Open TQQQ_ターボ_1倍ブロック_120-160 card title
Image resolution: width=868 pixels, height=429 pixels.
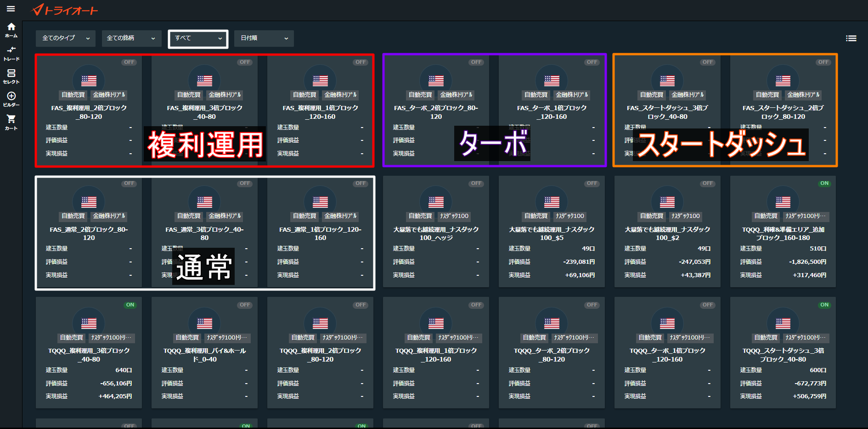click(667, 355)
